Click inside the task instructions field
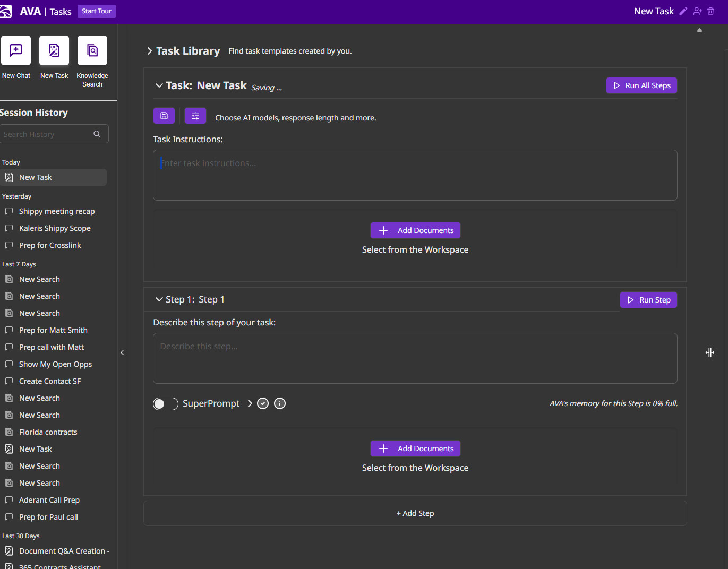The image size is (728, 569). pyautogui.click(x=415, y=174)
